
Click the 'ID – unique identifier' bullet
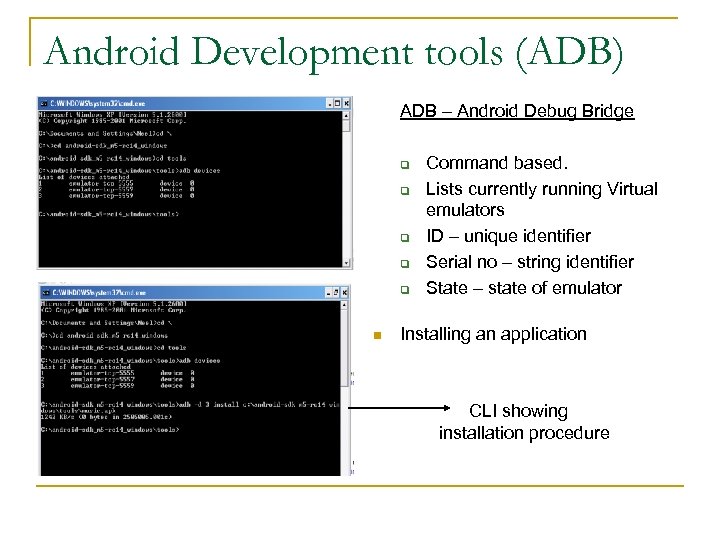[x=508, y=236]
